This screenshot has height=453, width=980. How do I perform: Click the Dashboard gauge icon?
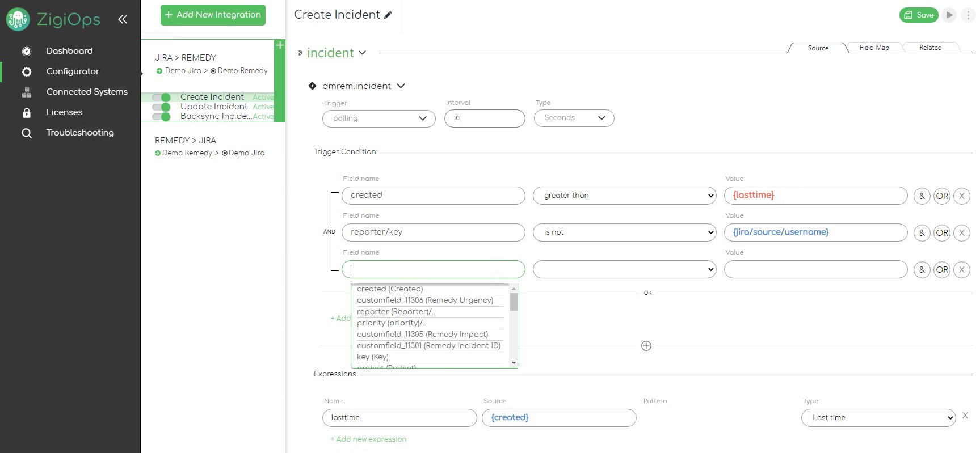point(27,52)
